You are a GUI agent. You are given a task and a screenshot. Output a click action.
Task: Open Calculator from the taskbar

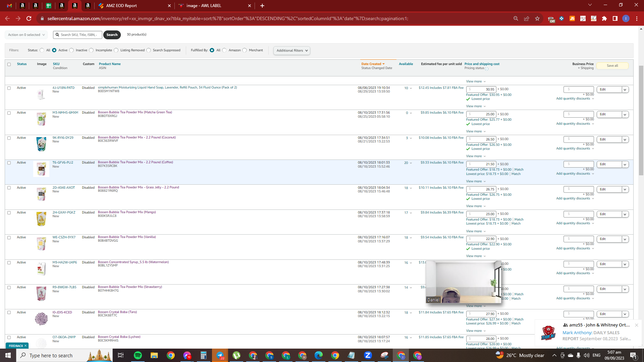204,355
